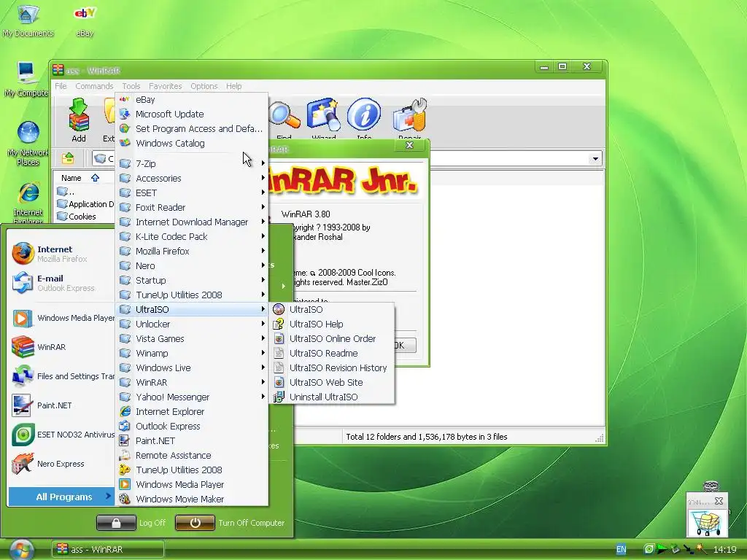Image resolution: width=747 pixels, height=560 pixels.
Task: Open the Help menu in WinRAR
Action: (233, 86)
